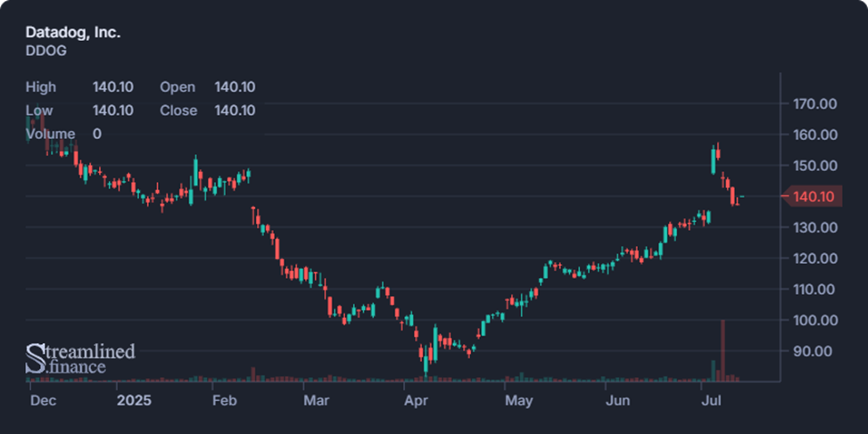Click the 100.00 price axis label
The width and height of the screenshot is (868, 434).
(814, 320)
